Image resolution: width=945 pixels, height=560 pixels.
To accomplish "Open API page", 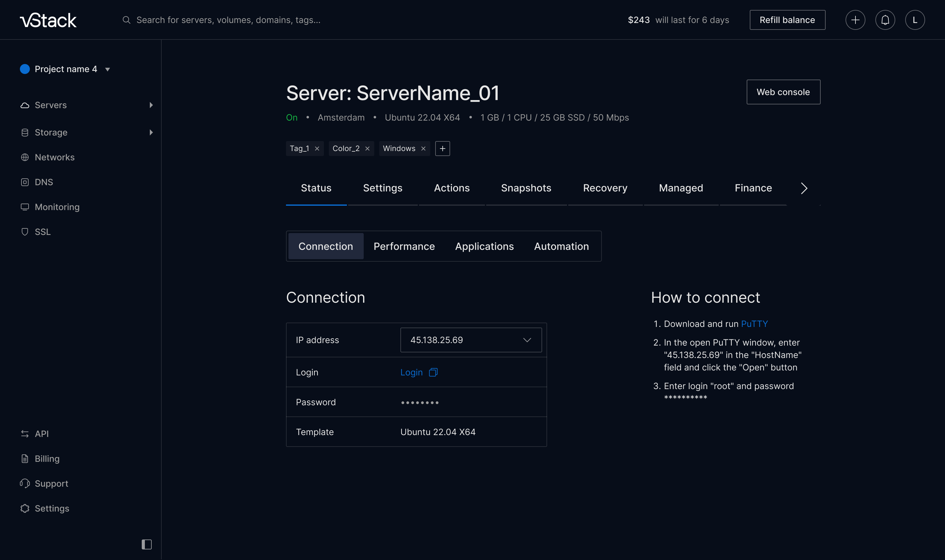I will click(42, 434).
